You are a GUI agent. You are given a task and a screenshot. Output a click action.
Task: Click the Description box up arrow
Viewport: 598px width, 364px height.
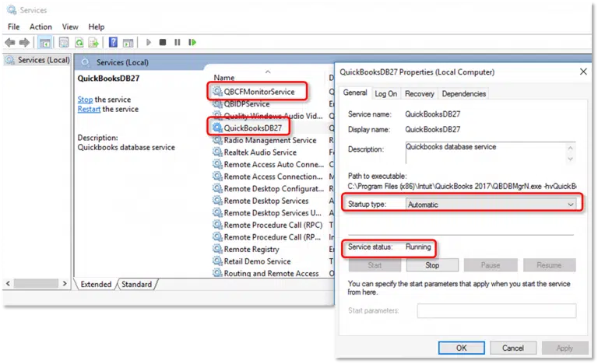pyautogui.click(x=570, y=148)
